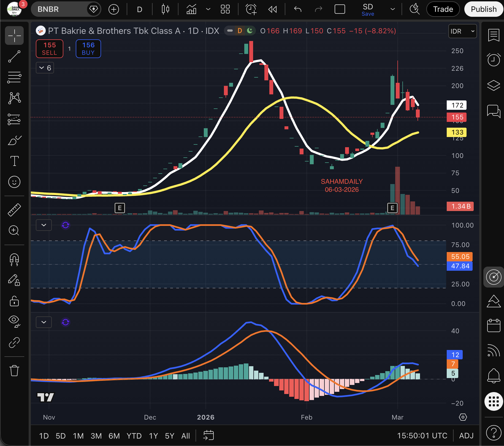Toggle ADJ adjusted data setting
The image size is (504, 446).
pyautogui.click(x=466, y=436)
